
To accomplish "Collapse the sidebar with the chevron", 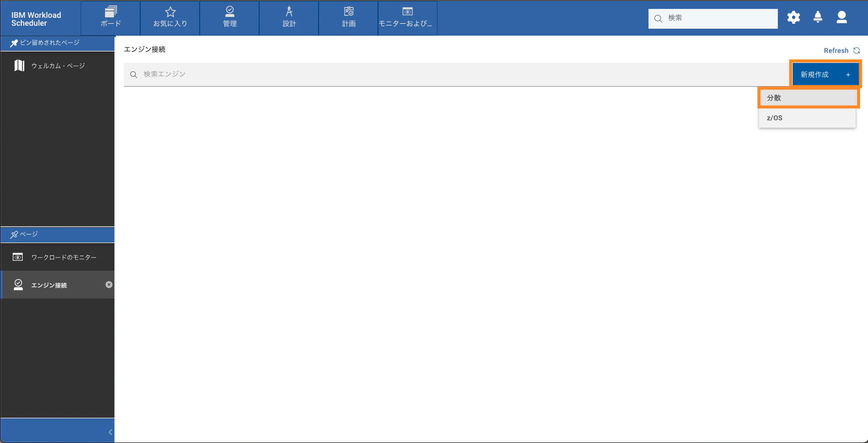I will (110, 432).
